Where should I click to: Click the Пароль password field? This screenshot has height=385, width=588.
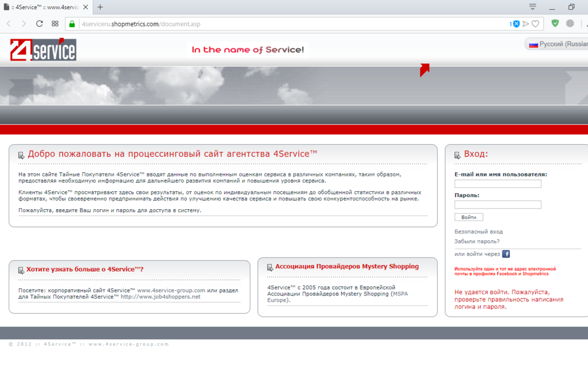coord(498,205)
